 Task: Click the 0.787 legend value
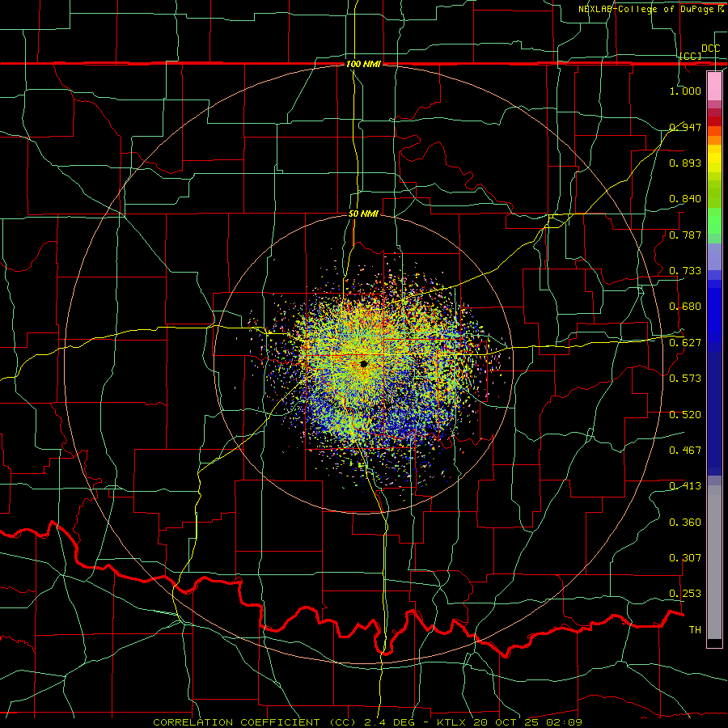685,235
